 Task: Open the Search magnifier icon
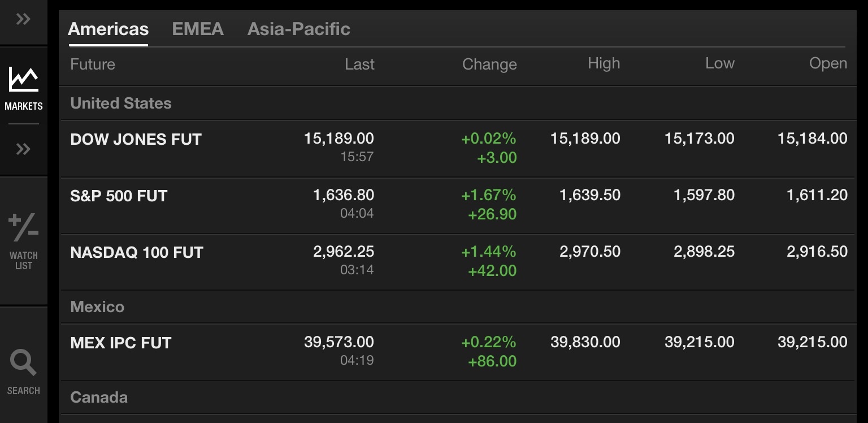pos(23,363)
